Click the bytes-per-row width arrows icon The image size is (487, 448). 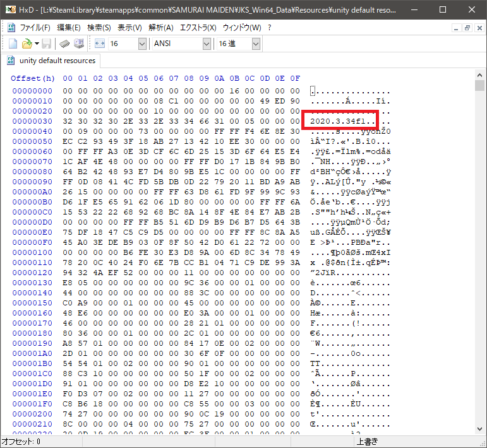coord(100,44)
